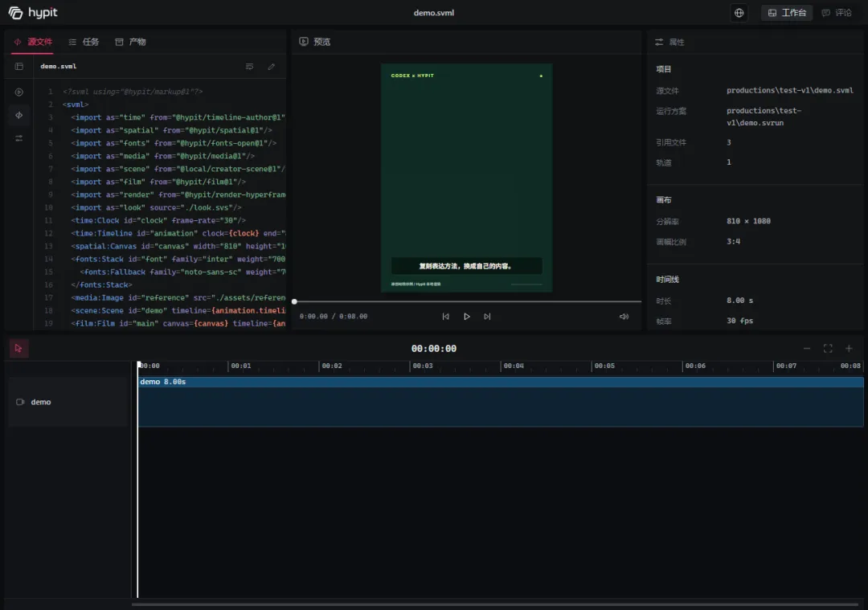
Task: Click the demo 8.00s timeline clip
Action: pos(501,402)
